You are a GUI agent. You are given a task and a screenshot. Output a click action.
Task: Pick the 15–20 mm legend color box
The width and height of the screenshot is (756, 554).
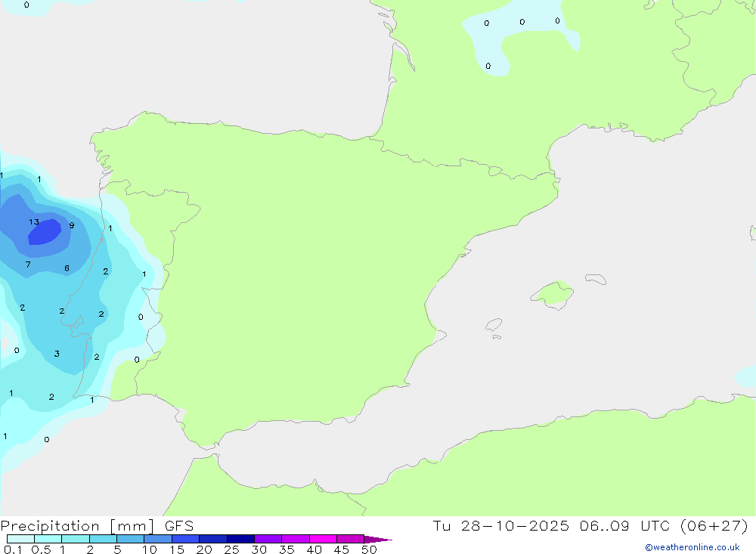pos(185,539)
